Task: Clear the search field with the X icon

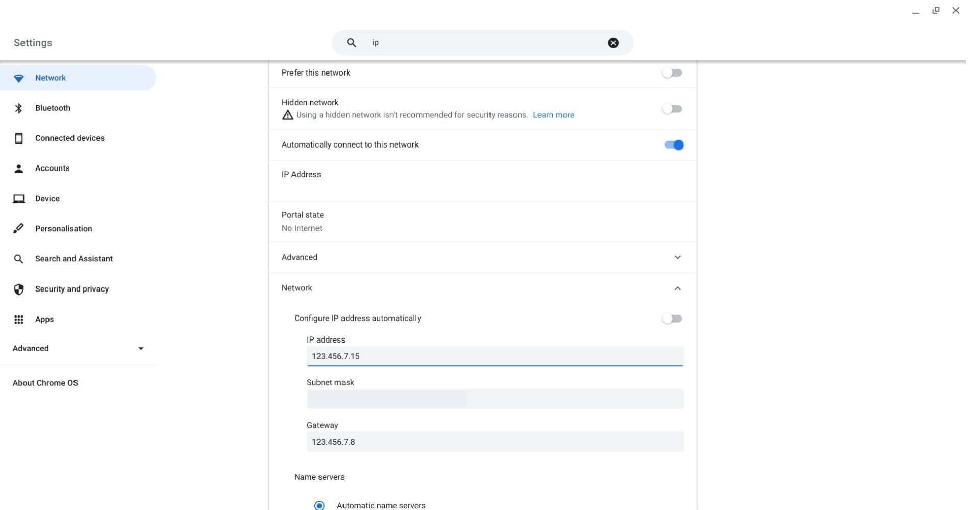Action: pos(613,43)
